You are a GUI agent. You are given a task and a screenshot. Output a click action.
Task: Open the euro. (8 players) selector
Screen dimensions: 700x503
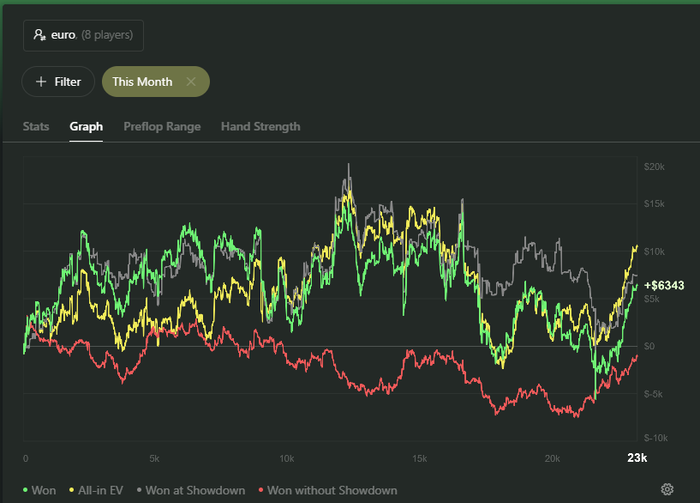click(x=84, y=35)
